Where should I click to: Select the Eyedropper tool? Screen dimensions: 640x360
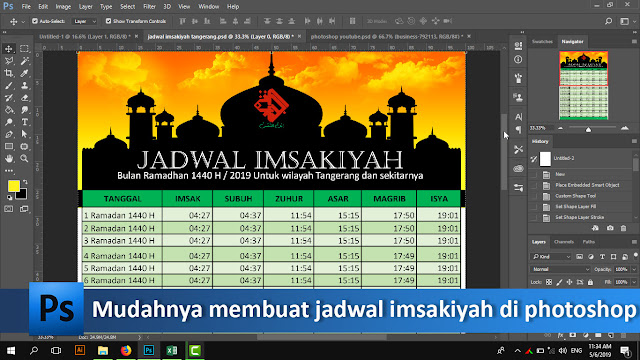point(24,73)
